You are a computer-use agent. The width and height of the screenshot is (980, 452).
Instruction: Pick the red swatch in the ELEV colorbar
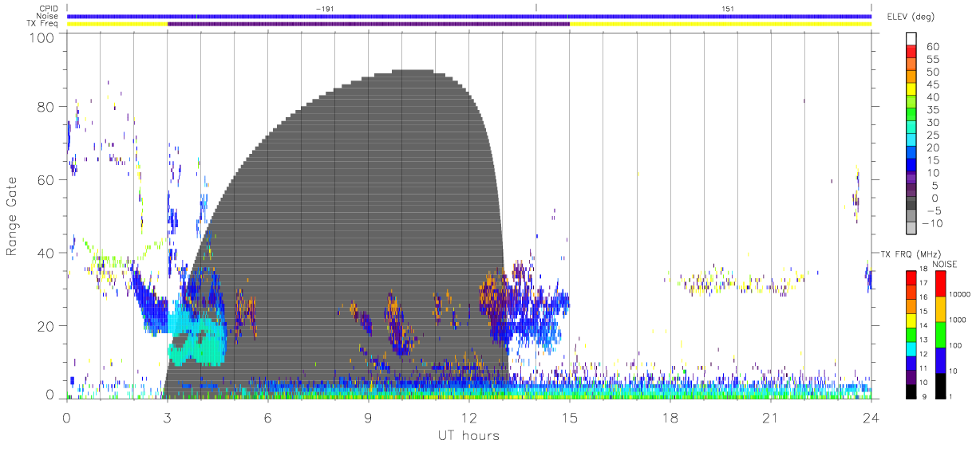click(911, 53)
